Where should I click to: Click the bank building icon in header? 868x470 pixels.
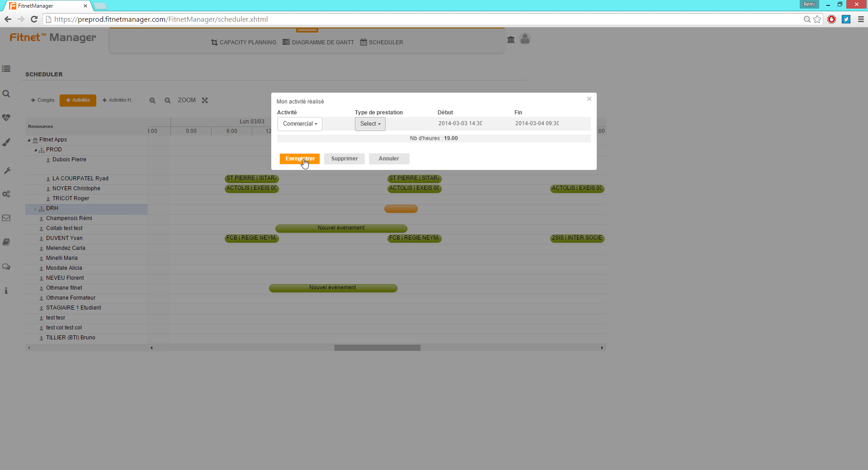tap(511, 40)
